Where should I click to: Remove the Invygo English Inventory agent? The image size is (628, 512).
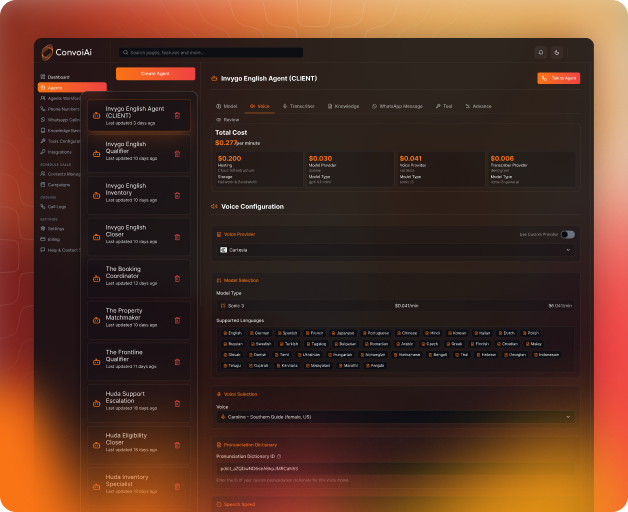coord(177,196)
